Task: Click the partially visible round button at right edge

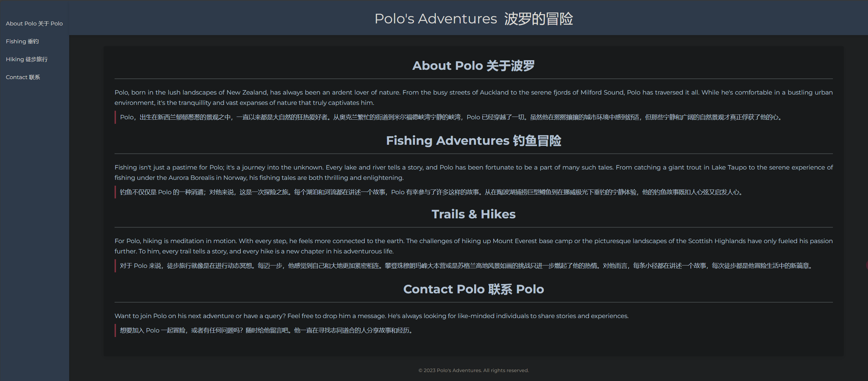Action: pyautogui.click(x=867, y=265)
